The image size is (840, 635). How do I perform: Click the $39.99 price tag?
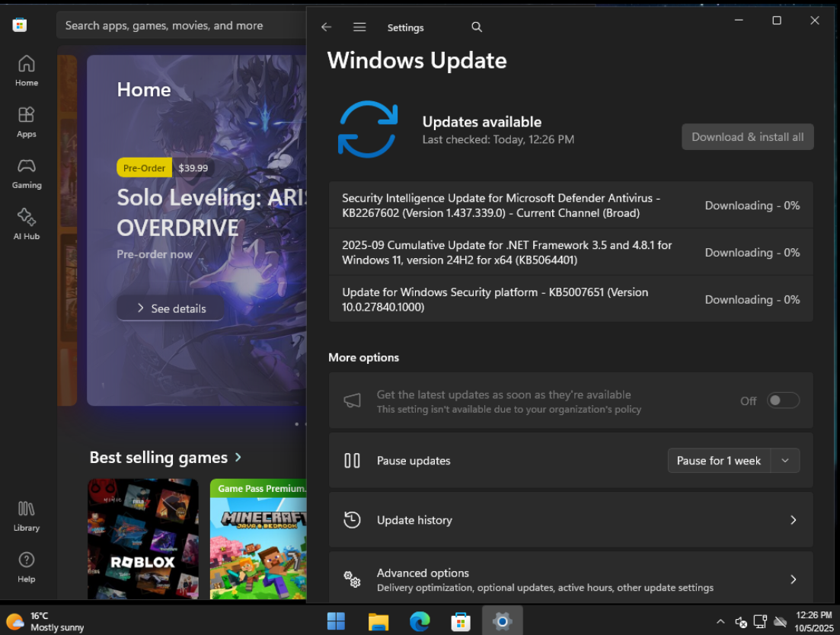(x=193, y=168)
